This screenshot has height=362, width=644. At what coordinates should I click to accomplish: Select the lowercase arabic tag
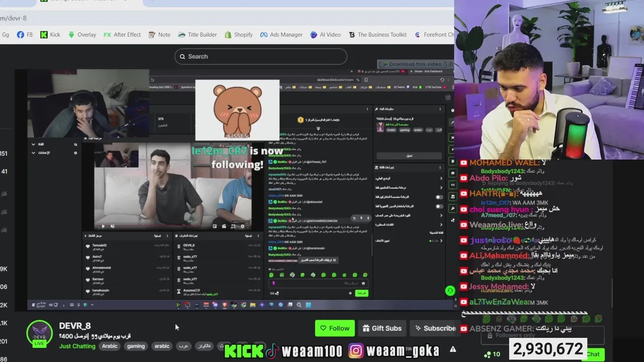pos(162,346)
